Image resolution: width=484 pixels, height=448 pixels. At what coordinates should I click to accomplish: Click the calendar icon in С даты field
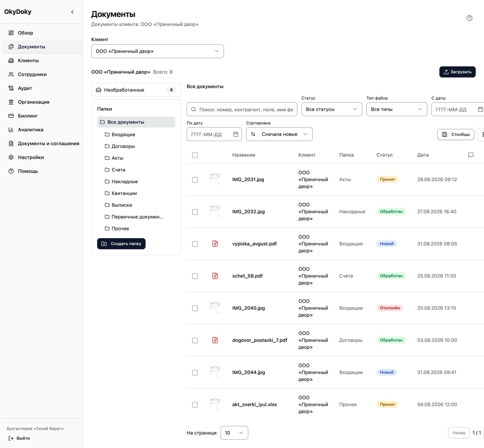click(x=480, y=109)
